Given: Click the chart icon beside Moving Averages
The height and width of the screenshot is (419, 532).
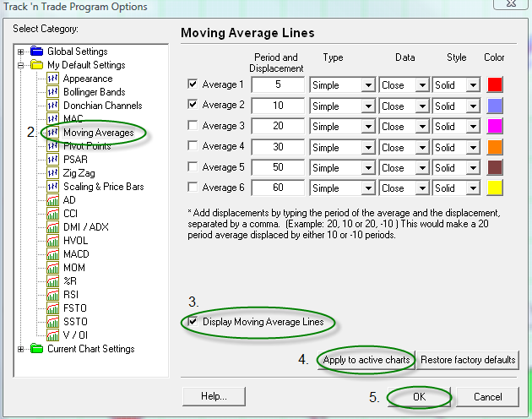Looking at the screenshot, I should coord(52,133).
